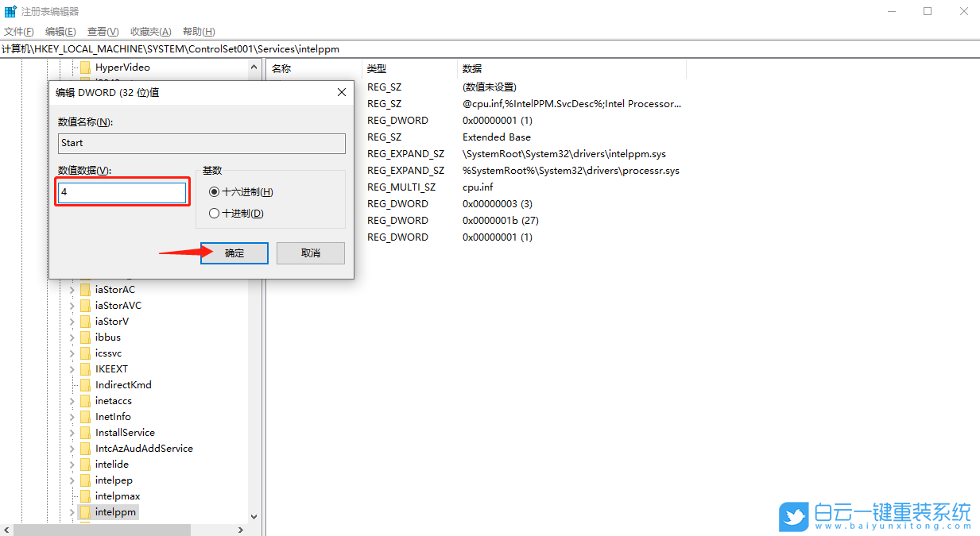Screen dimensions: 980x536
Task: Click the HyperVideo folder icon
Action: click(84, 67)
